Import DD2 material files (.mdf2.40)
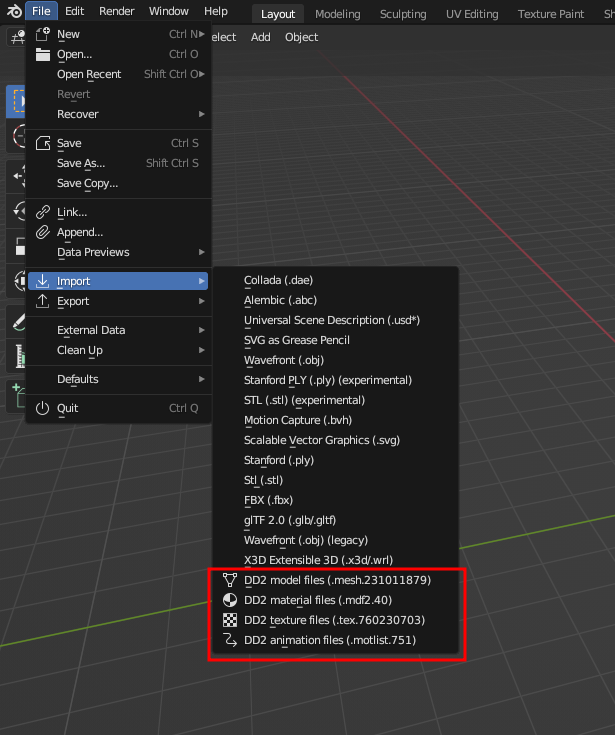 point(335,600)
